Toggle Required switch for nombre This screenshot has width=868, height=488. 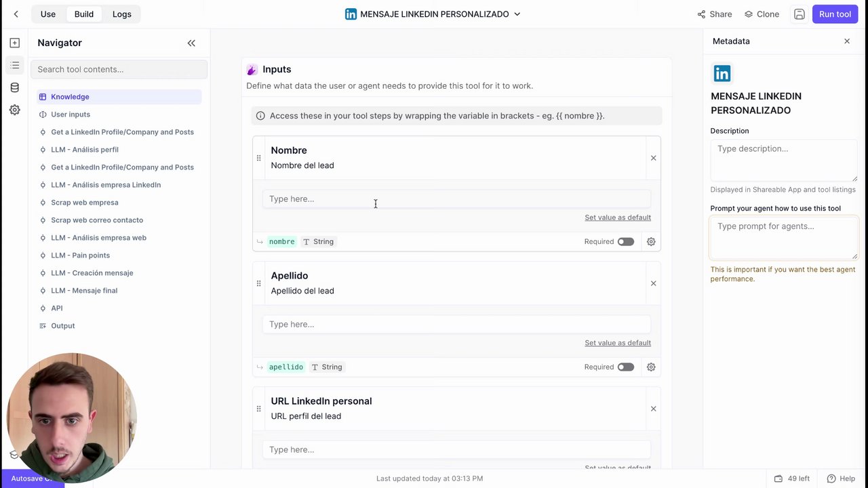pos(625,241)
